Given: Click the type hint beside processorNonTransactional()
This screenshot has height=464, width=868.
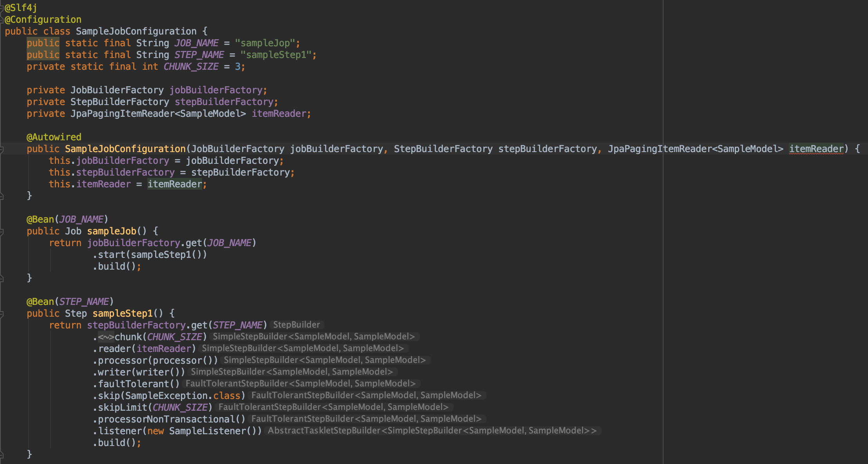Looking at the screenshot, I should [x=366, y=419].
